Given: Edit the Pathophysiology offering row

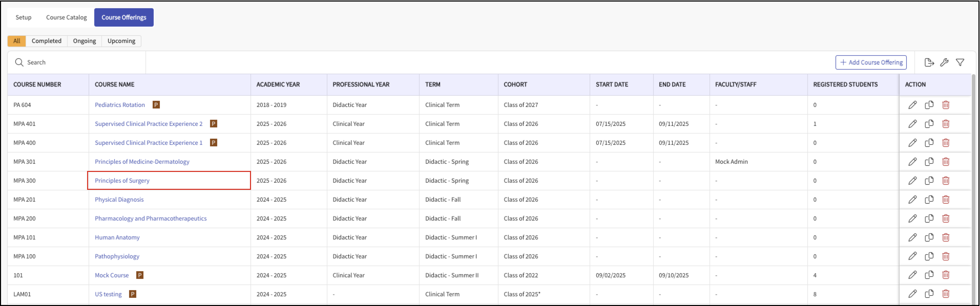Looking at the screenshot, I should click(x=912, y=256).
